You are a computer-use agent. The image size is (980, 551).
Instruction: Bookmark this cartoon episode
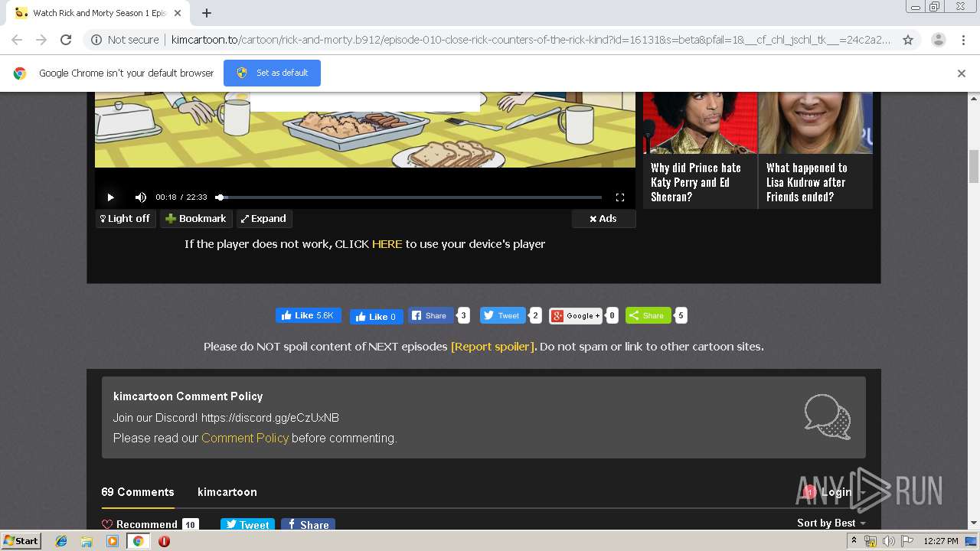196,219
